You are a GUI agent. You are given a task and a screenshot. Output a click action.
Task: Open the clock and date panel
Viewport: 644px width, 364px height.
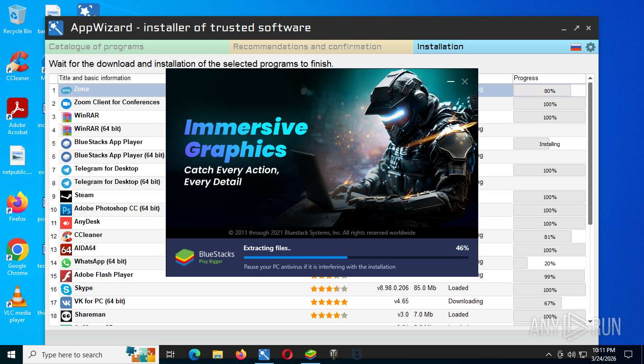[x=604, y=354]
